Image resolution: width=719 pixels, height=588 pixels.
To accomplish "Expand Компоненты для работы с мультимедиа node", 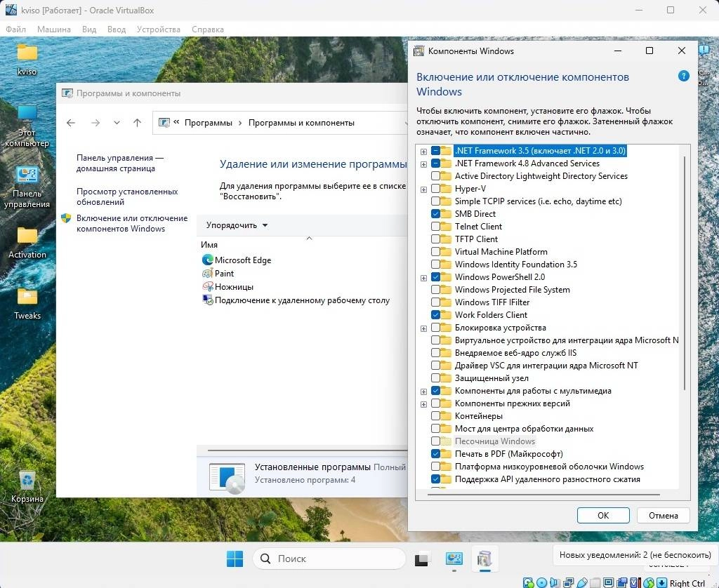I will (x=423, y=392).
